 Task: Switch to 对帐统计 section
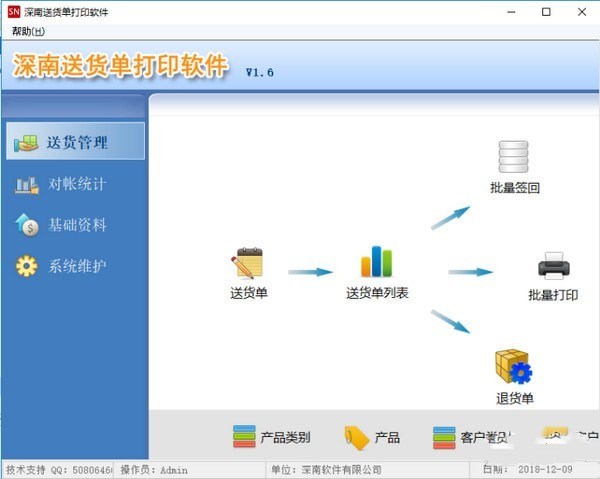pyautogui.click(x=75, y=184)
